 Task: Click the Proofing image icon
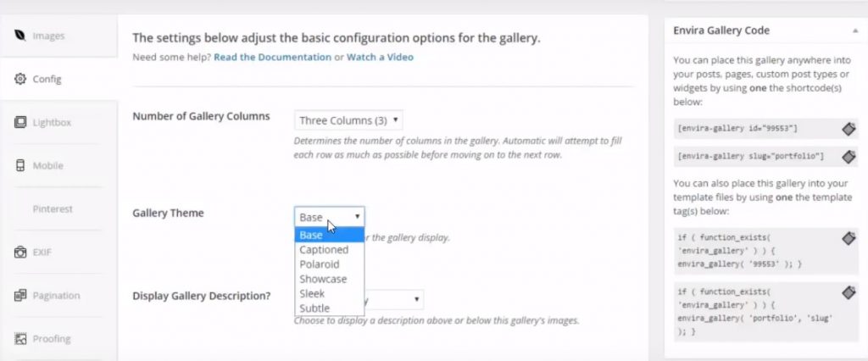20,338
